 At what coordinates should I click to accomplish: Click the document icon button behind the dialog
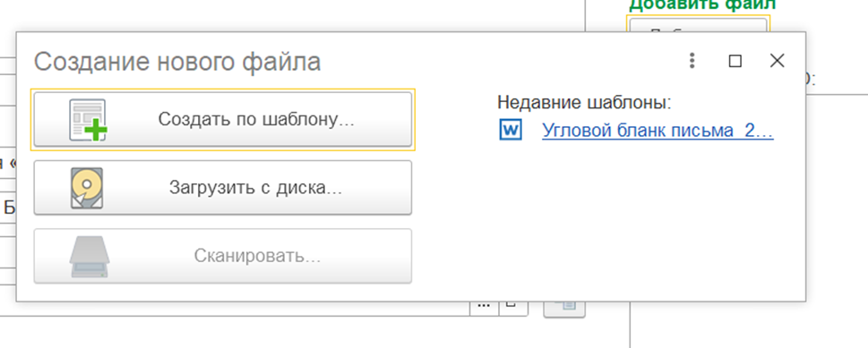click(564, 309)
